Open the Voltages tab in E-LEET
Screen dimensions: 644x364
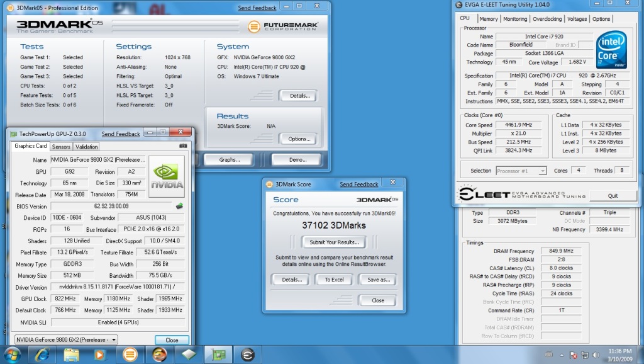577,19
